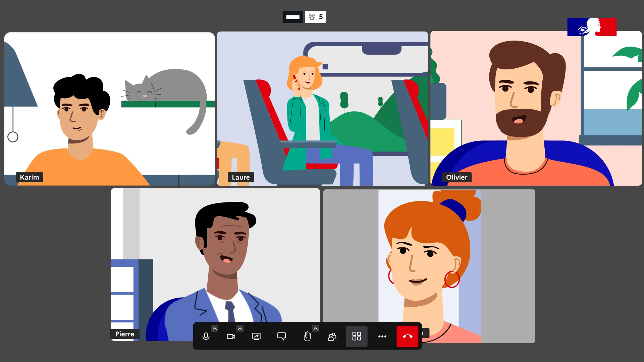Toggle tile view layout
The width and height of the screenshot is (644, 362).
tap(357, 336)
